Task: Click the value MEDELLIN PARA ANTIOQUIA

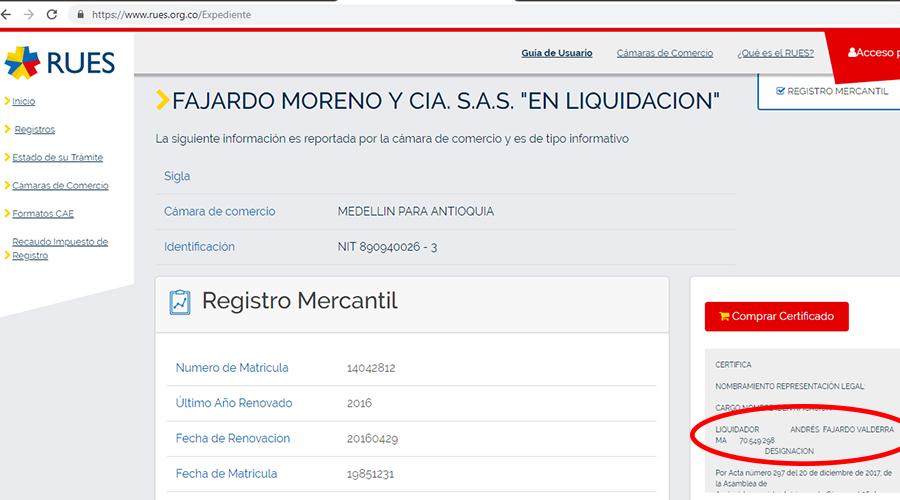Action: pos(416,211)
